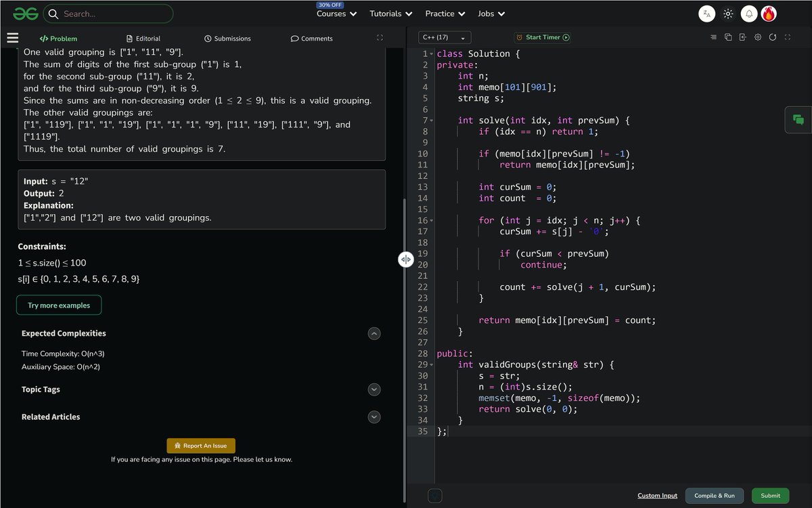Click the clock icon in Start Timer
812x508 pixels.
pos(519,38)
